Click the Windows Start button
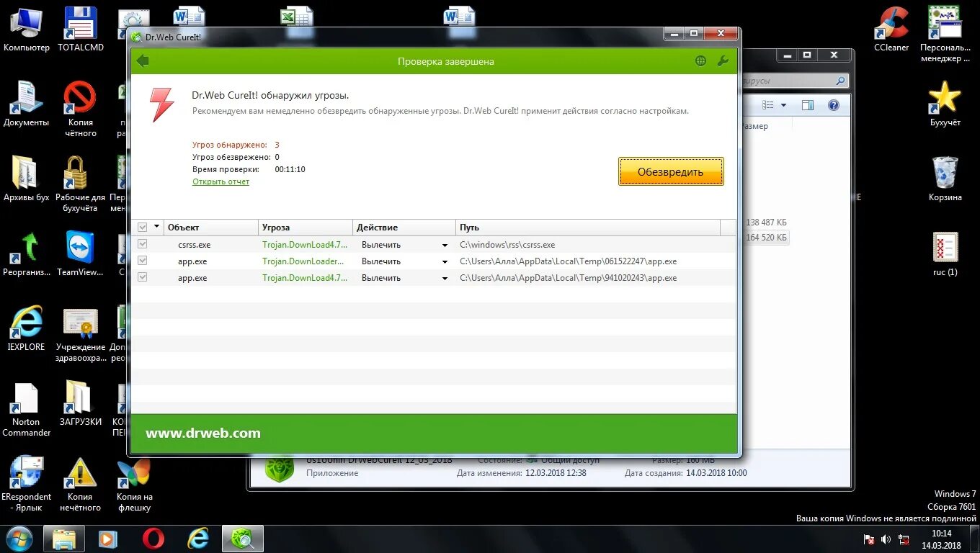Viewport: 980px width, 553px height. coord(18,539)
